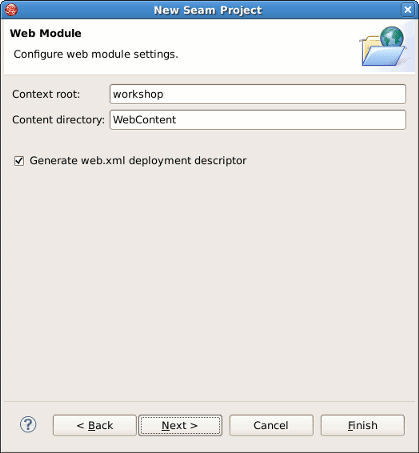Proceed with the Next > button
Screen dimensions: 419x453
[180, 425]
